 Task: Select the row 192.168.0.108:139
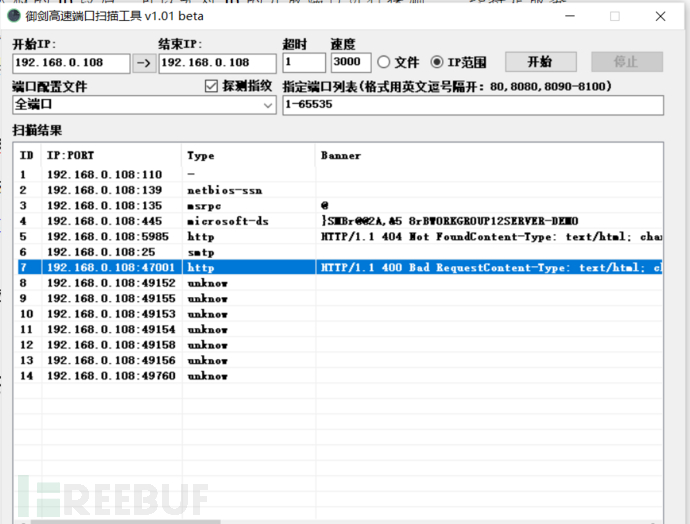pyautogui.click(x=340, y=190)
